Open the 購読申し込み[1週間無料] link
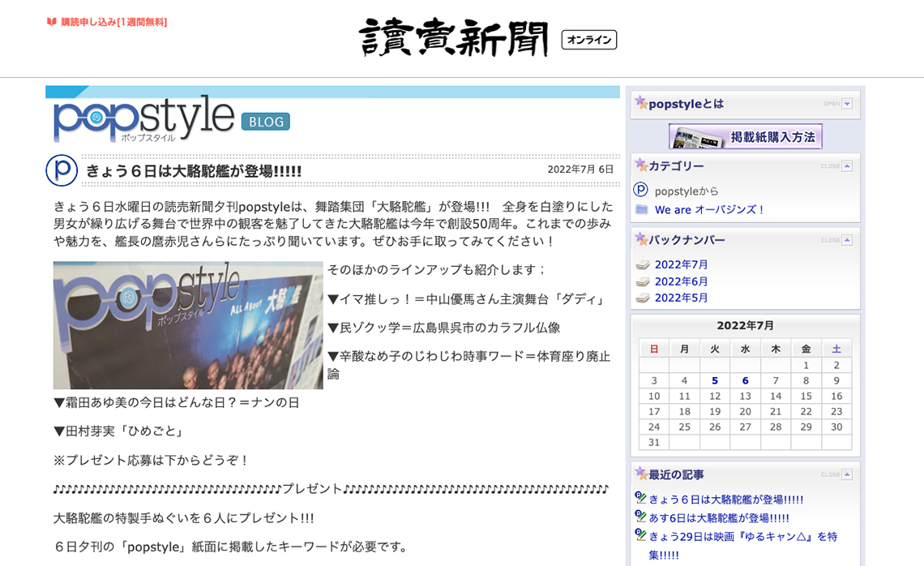Viewport: 924px width, 566px height. coord(113,22)
